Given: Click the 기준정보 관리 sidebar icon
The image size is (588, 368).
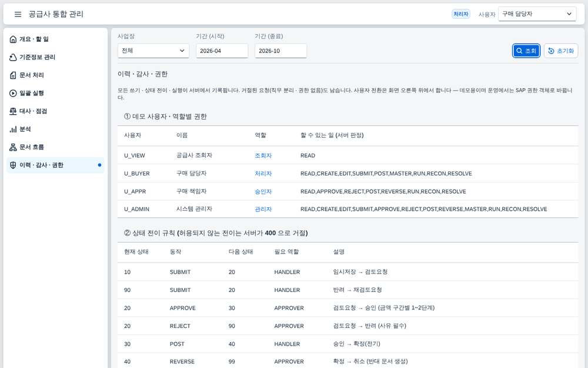Looking at the screenshot, I should pyautogui.click(x=13, y=57).
